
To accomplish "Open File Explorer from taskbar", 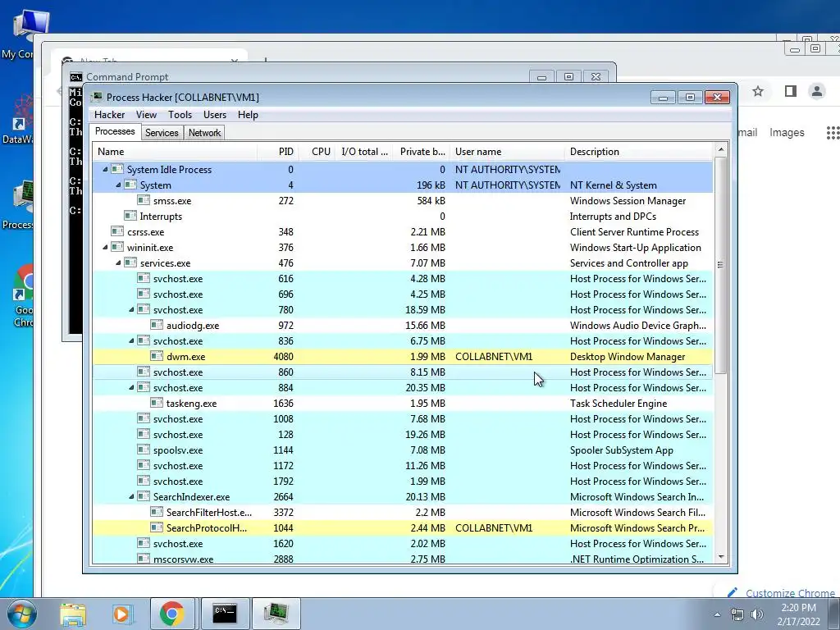I will pos(72,614).
